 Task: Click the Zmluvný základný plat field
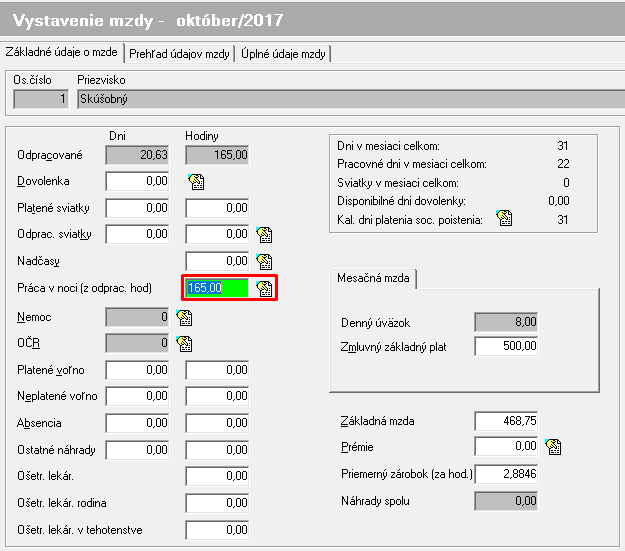507,347
